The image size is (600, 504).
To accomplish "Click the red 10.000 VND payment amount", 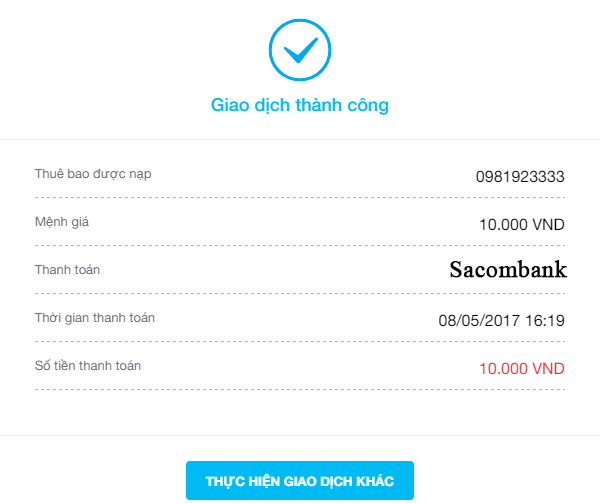I will click(522, 369).
